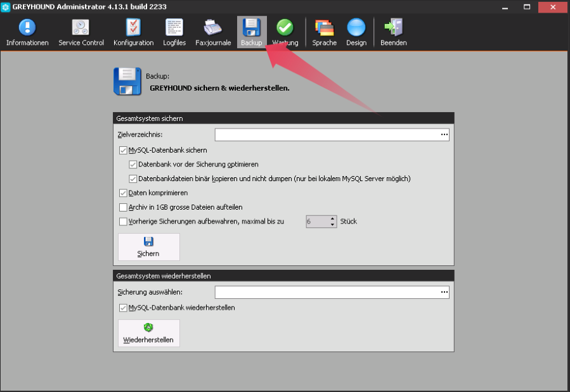Open the Design theme options
The image size is (570, 392).
tap(356, 32)
